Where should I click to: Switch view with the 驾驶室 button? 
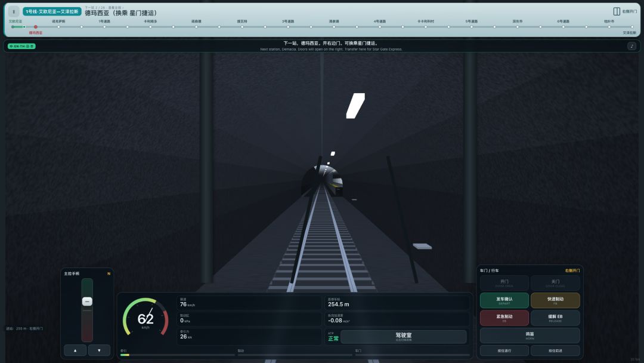point(403,337)
